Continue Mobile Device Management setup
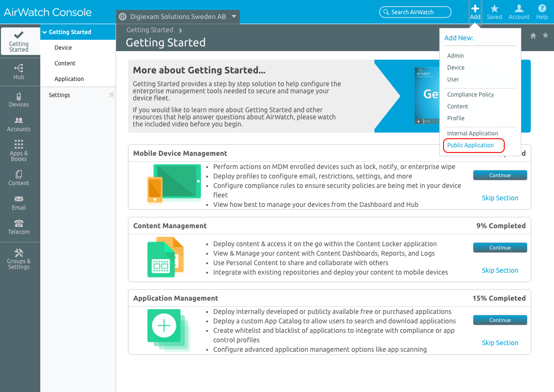 [x=500, y=175]
